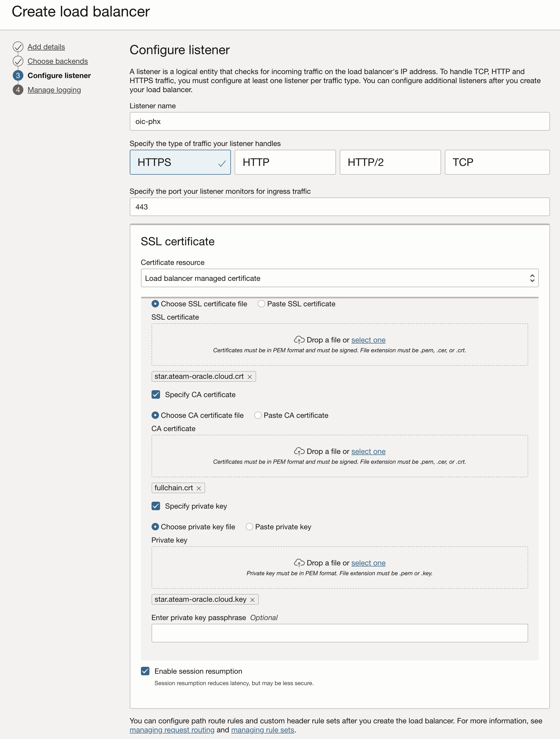This screenshot has width=560, height=739.
Task: Click step 4 Manage logging circle icon
Action: coord(18,90)
